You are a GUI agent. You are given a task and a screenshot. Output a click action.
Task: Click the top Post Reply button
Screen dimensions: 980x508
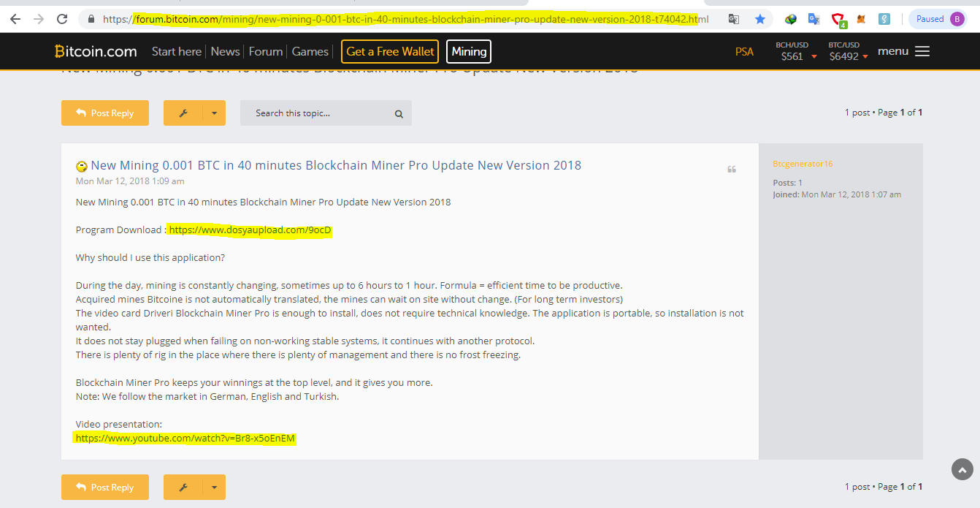coord(105,113)
